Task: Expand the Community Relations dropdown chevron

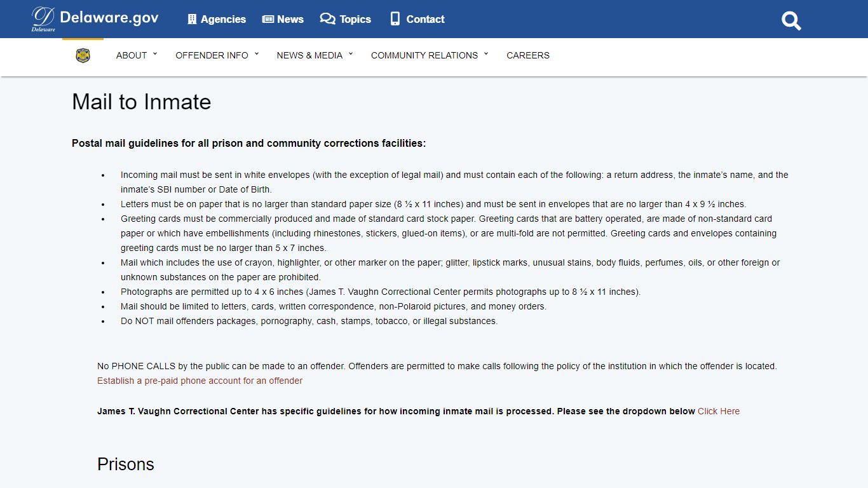Action: pyautogui.click(x=486, y=54)
